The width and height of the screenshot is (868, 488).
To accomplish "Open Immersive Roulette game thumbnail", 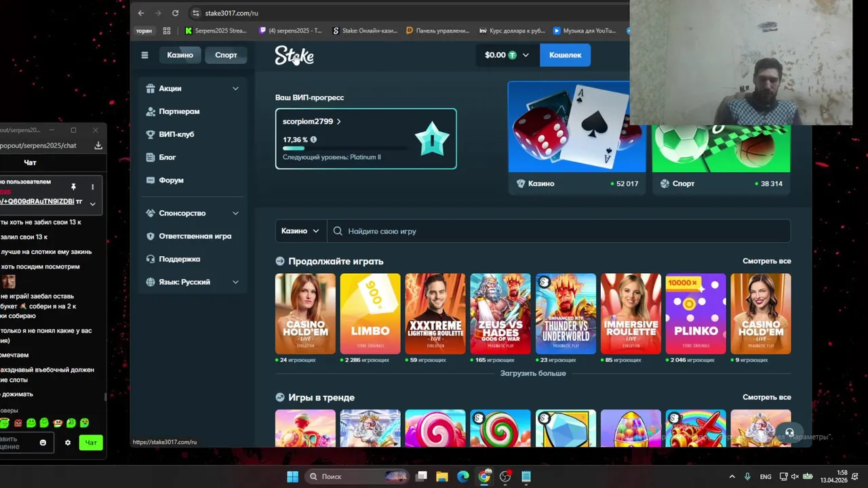I will [x=631, y=314].
